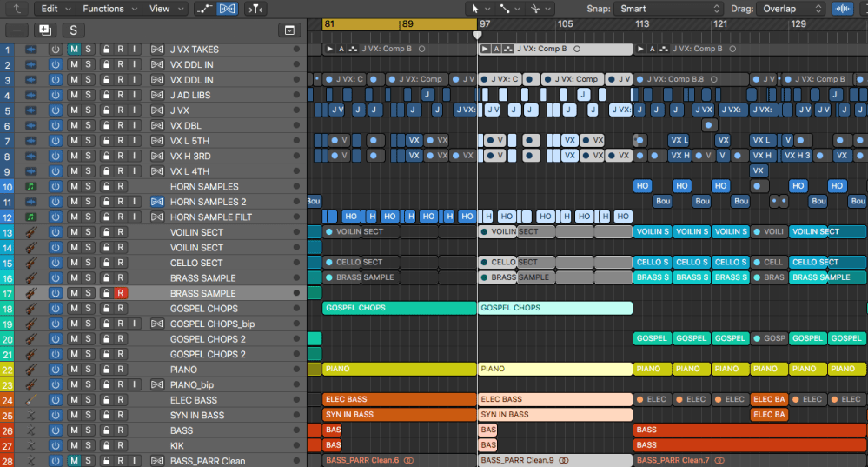The width and height of the screenshot is (868, 467).
Task: Open the pointer tool selector dropdown
Action: click(479, 9)
